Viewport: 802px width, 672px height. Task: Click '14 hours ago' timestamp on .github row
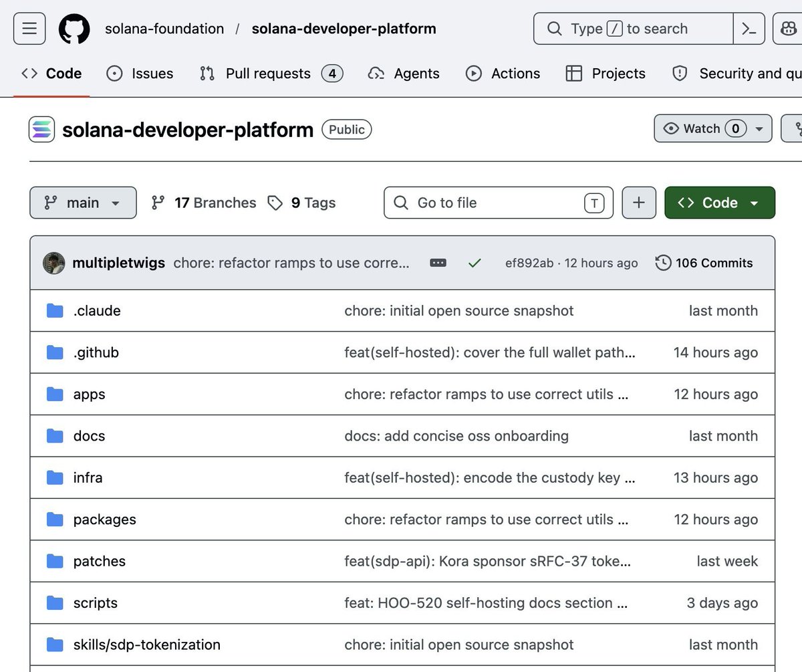point(716,352)
